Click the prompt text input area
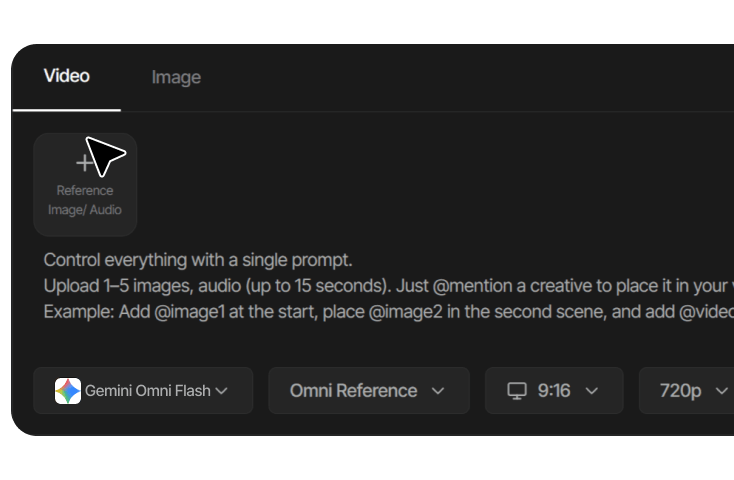Viewport: 734px width, 480px height. (x=389, y=286)
